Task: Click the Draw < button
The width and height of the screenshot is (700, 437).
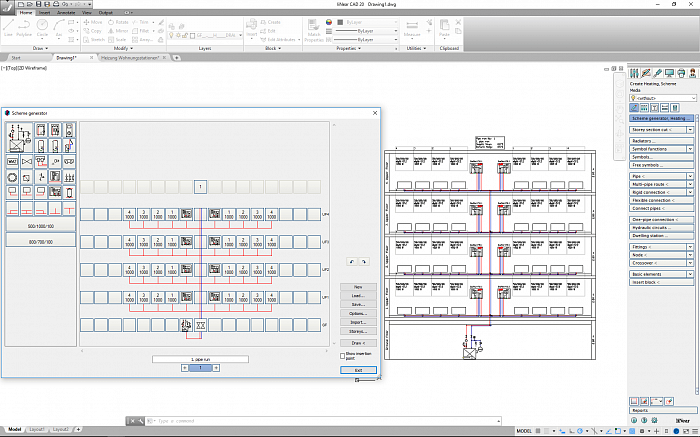Action: point(358,343)
